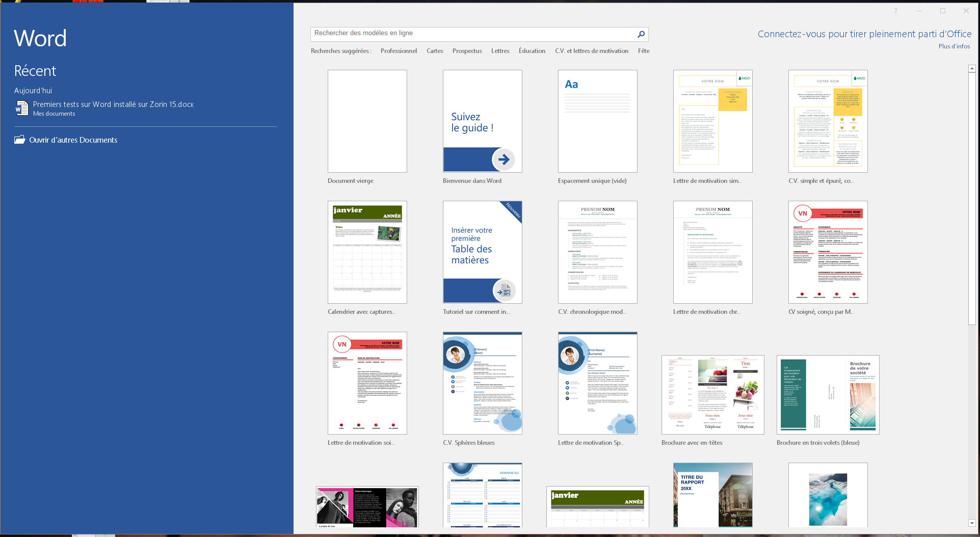This screenshot has height=537, width=980.
Task: Click the scrollbar down arrow
Action: click(972, 523)
